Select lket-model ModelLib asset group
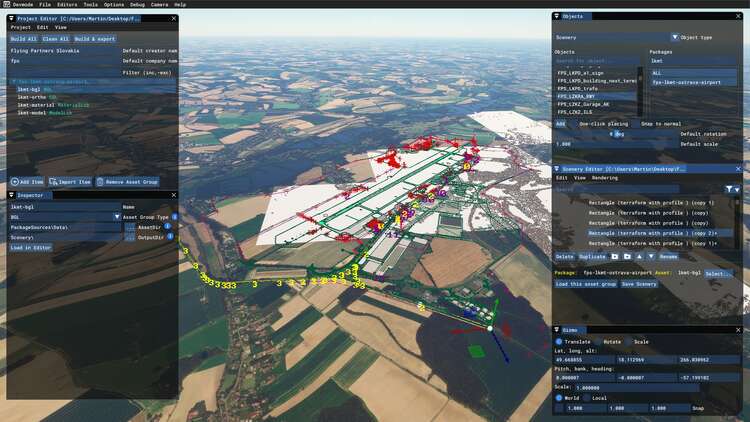 [x=45, y=113]
